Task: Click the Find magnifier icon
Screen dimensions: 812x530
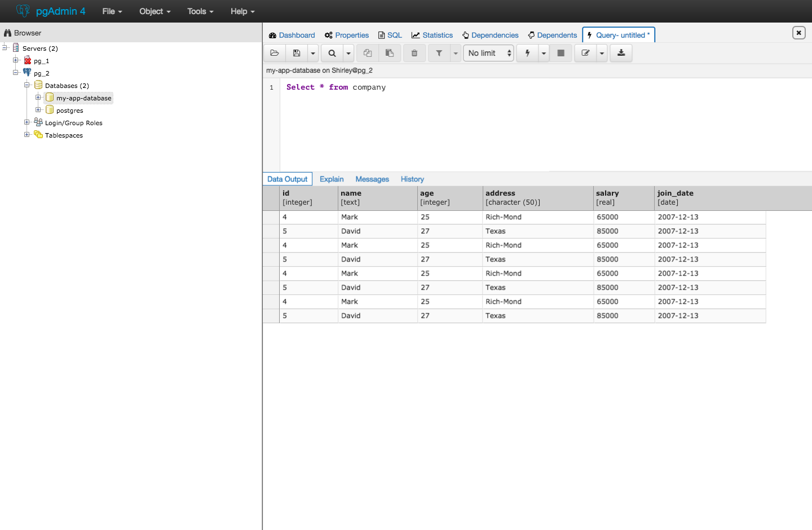Action: [332, 53]
